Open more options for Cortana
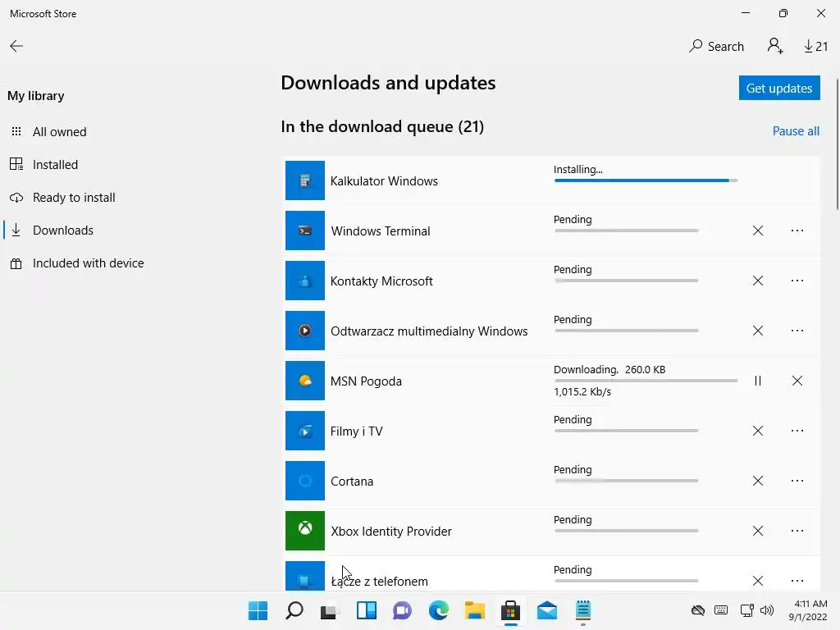 coord(797,481)
